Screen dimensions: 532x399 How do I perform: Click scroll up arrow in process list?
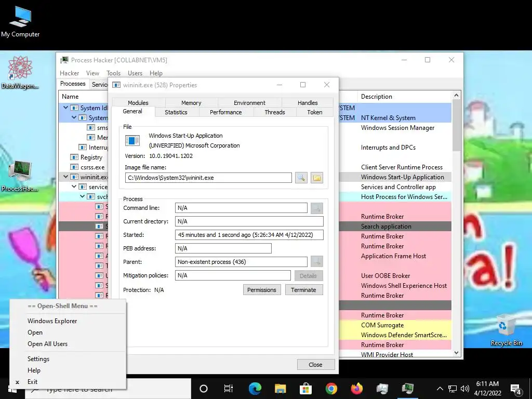tap(456, 96)
